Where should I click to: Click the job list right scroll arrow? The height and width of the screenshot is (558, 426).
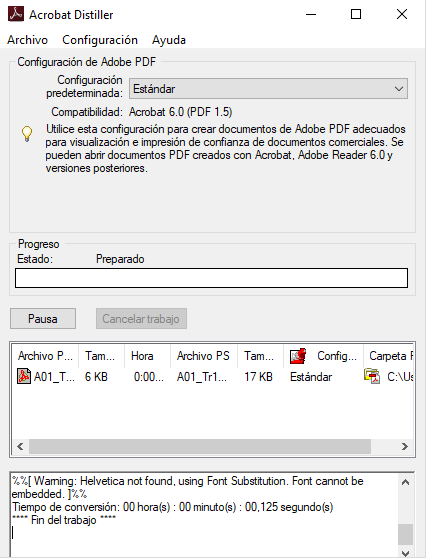pyautogui.click(x=405, y=446)
